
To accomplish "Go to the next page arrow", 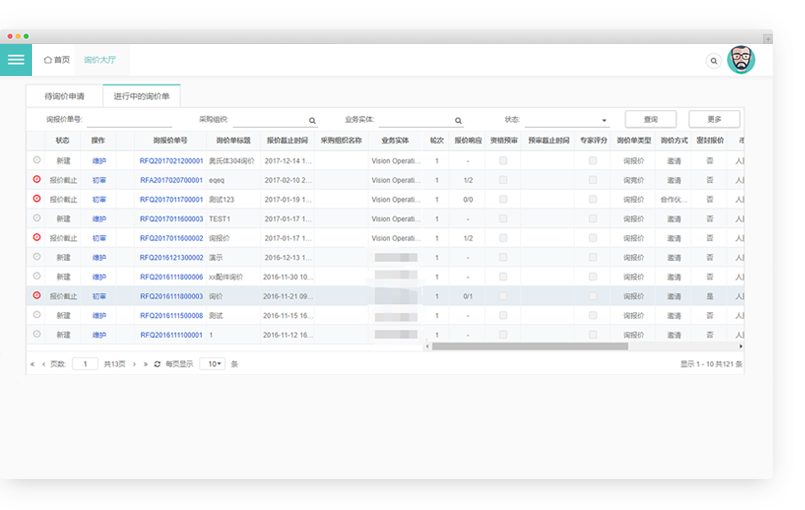I will [134, 364].
